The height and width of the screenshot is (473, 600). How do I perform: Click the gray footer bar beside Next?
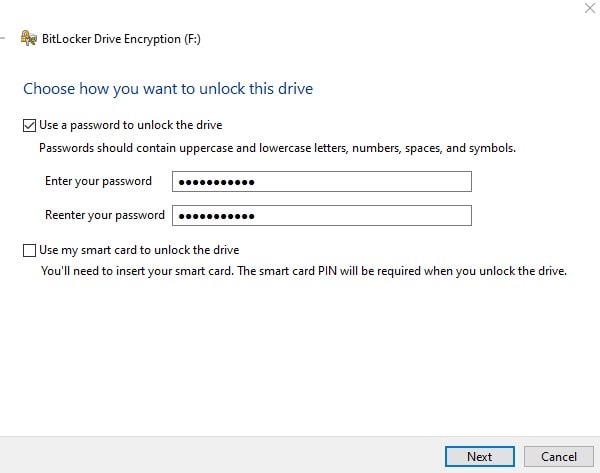click(x=222, y=455)
